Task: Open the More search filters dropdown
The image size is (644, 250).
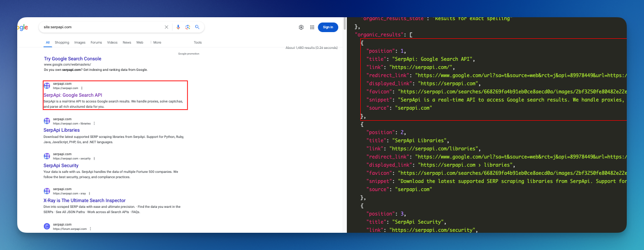Action: click(x=157, y=42)
